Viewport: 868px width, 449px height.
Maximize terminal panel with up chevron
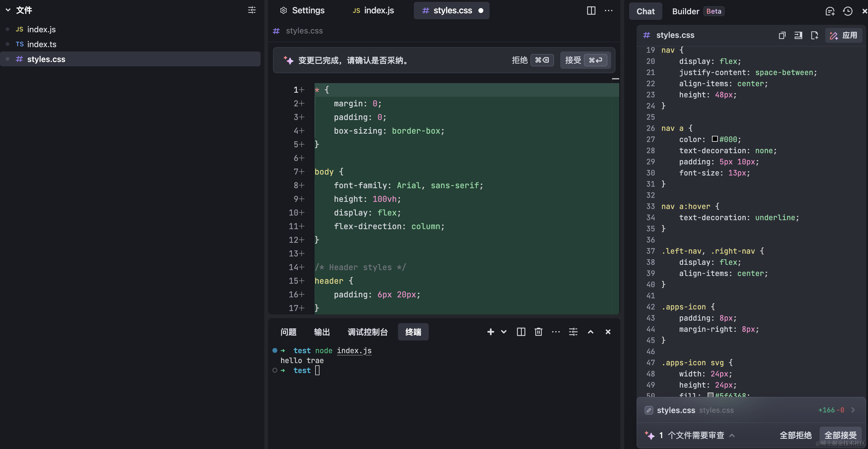[591, 332]
